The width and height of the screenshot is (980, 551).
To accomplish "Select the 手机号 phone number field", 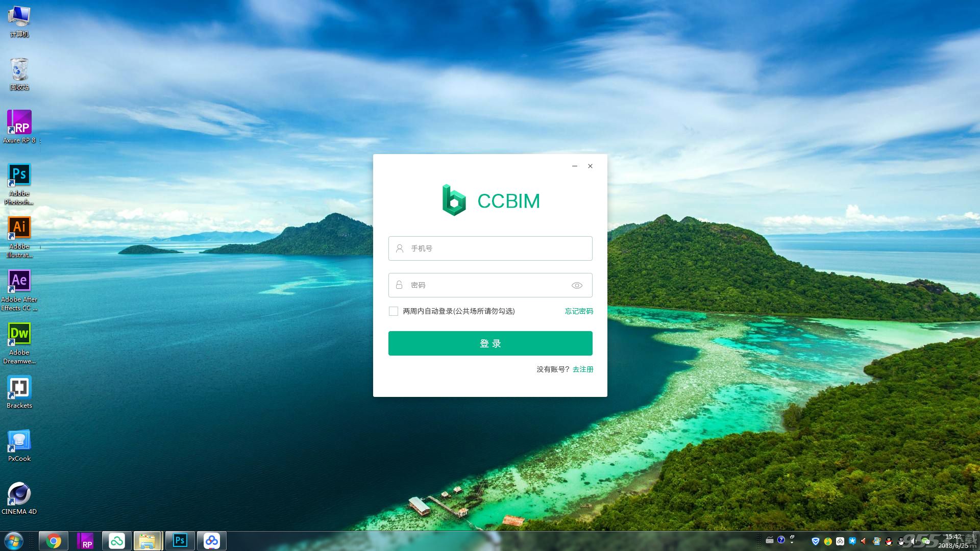I will point(490,248).
